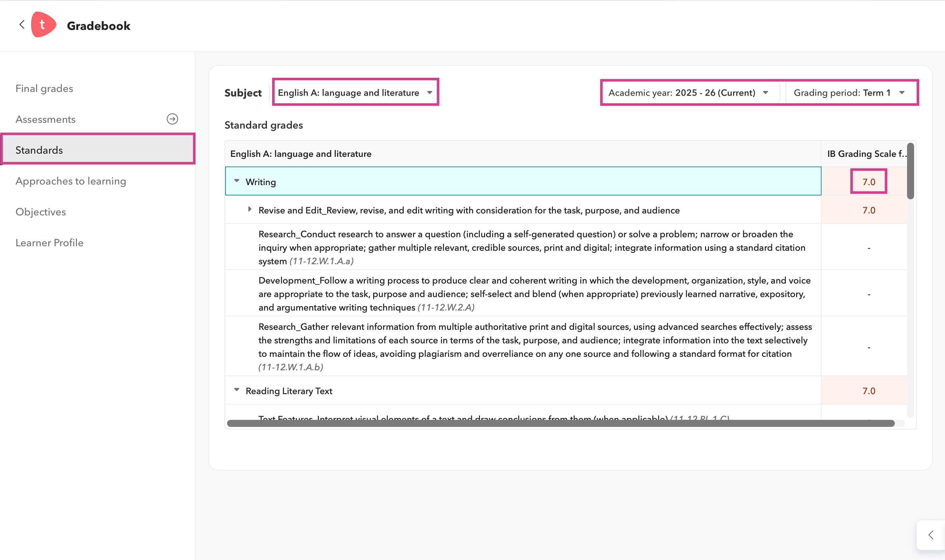945x560 pixels.
Task: Click the Standard grades heading
Action: pos(263,125)
